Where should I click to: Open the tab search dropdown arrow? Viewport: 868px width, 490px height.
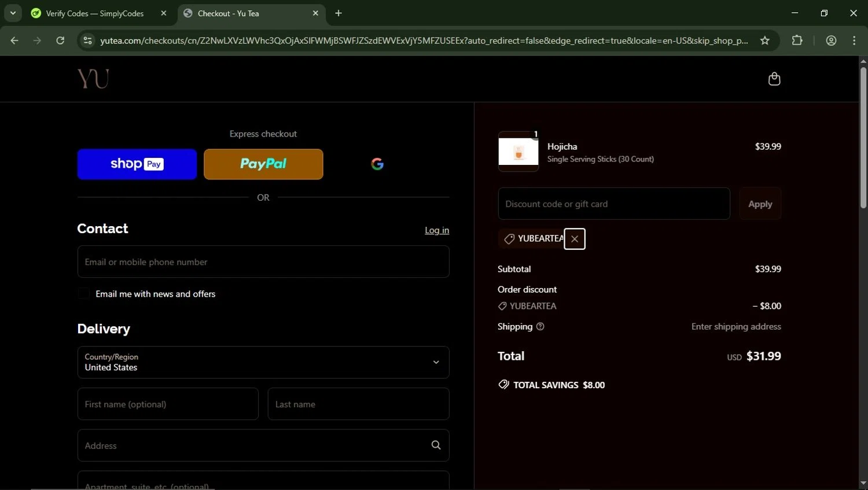[13, 13]
